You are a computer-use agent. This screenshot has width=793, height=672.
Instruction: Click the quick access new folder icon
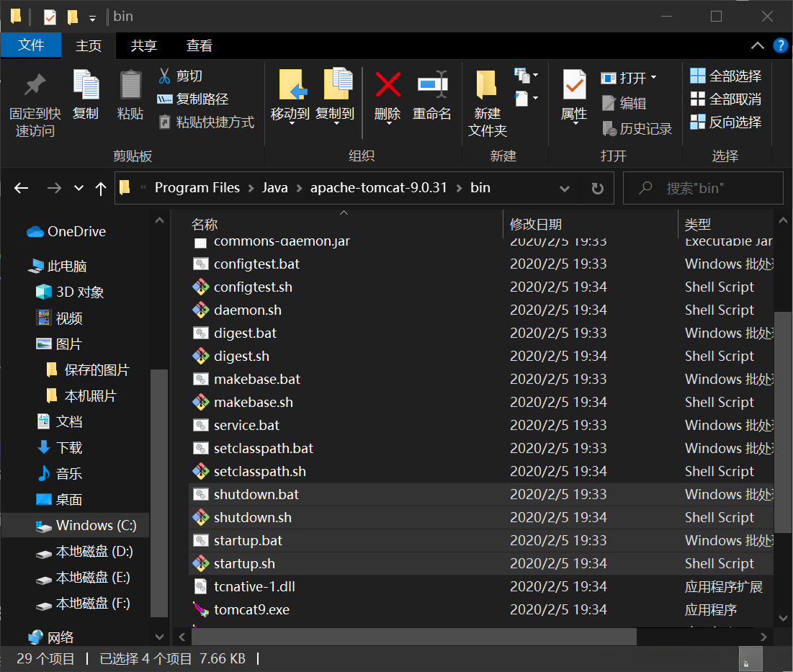(73, 17)
